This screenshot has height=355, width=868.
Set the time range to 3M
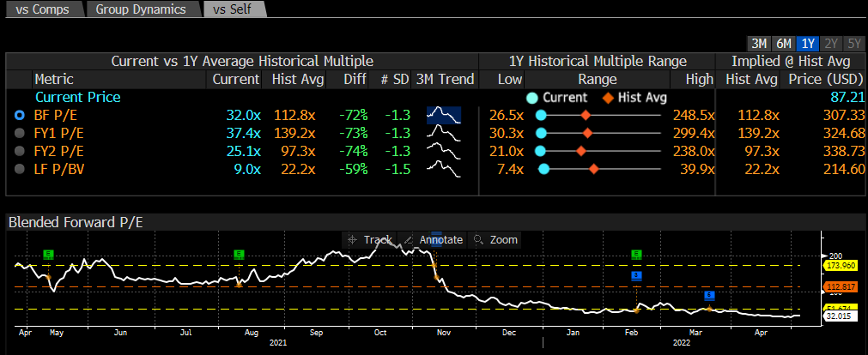[759, 44]
